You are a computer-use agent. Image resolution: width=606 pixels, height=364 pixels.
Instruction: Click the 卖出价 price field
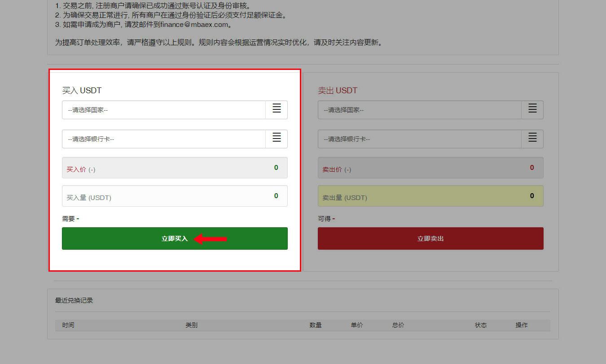click(430, 168)
